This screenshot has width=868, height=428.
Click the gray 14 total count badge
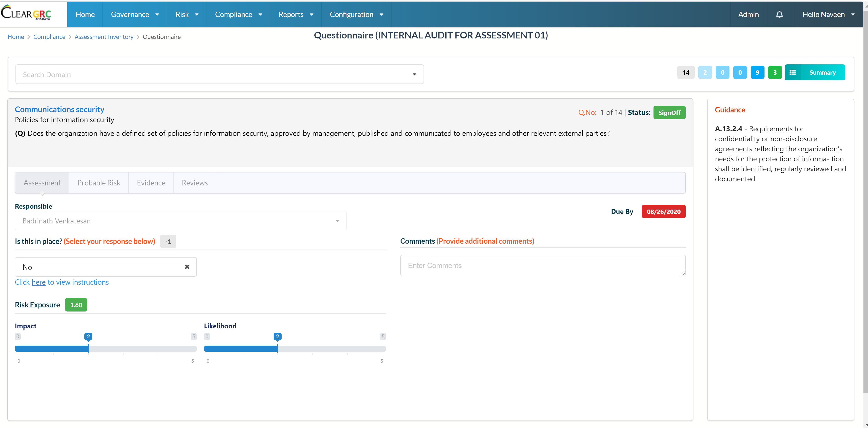[686, 72]
